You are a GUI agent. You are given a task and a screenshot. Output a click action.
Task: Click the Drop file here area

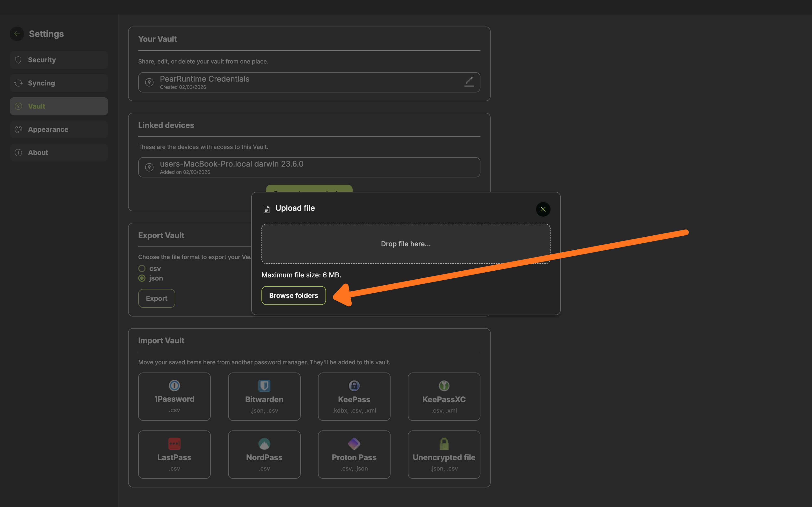pyautogui.click(x=406, y=244)
